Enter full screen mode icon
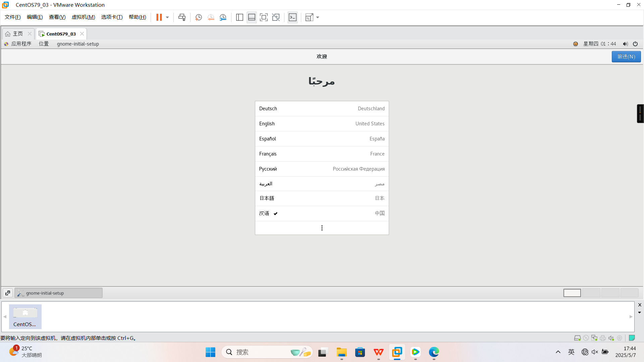 pyautogui.click(x=264, y=17)
